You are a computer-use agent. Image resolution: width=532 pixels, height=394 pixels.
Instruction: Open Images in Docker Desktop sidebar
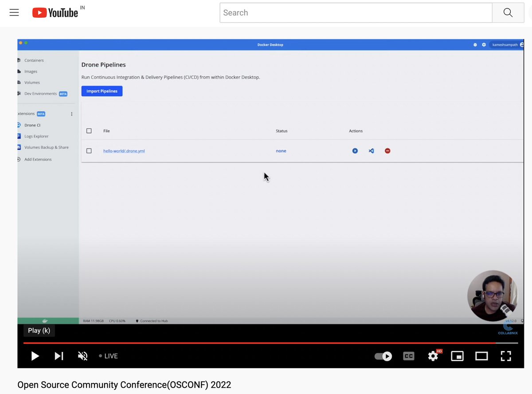pos(31,71)
